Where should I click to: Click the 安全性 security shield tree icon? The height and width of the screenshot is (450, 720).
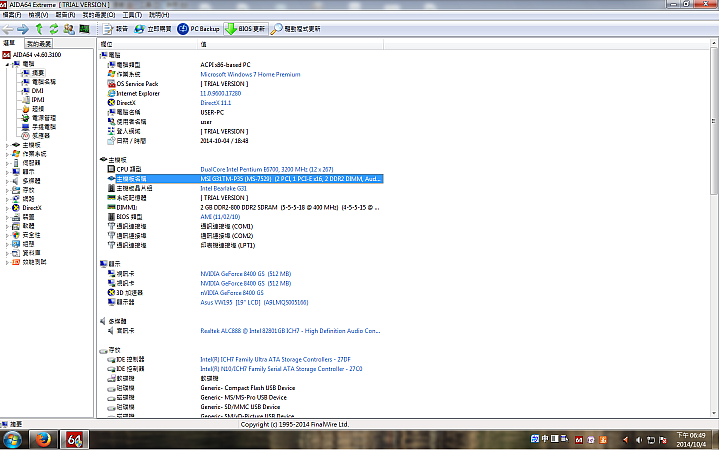click(x=16, y=235)
